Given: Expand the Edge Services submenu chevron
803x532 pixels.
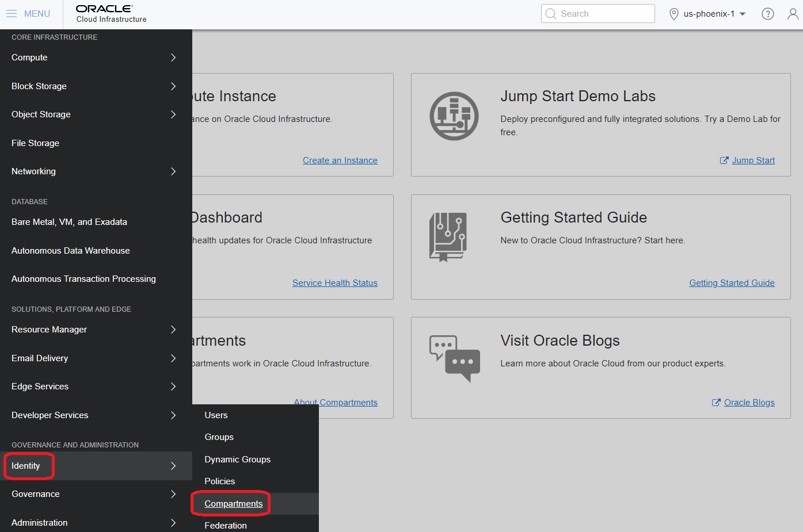Looking at the screenshot, I should (173, 386).
